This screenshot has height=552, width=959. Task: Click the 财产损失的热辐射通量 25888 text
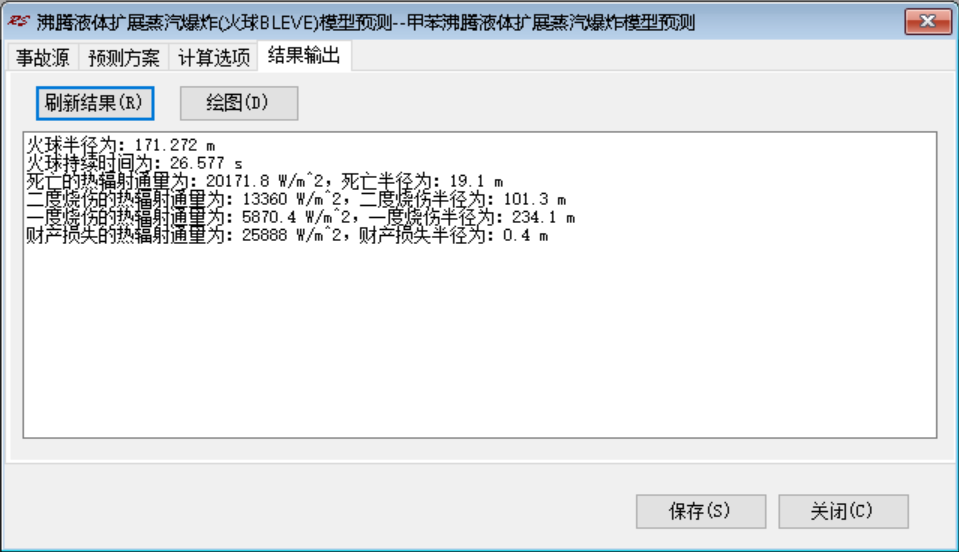157,235
